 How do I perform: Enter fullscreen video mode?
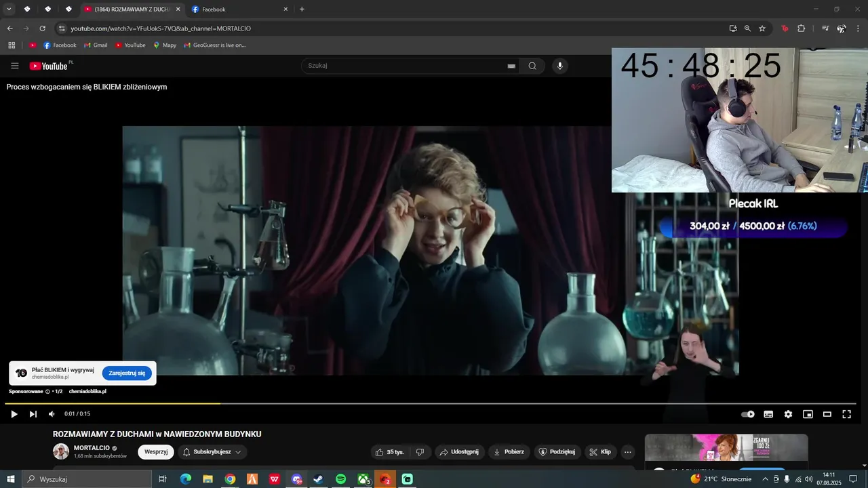point(846,414)
